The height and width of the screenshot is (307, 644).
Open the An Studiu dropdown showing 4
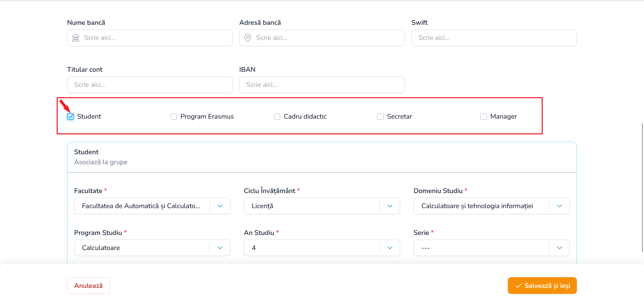pos(322,248)
